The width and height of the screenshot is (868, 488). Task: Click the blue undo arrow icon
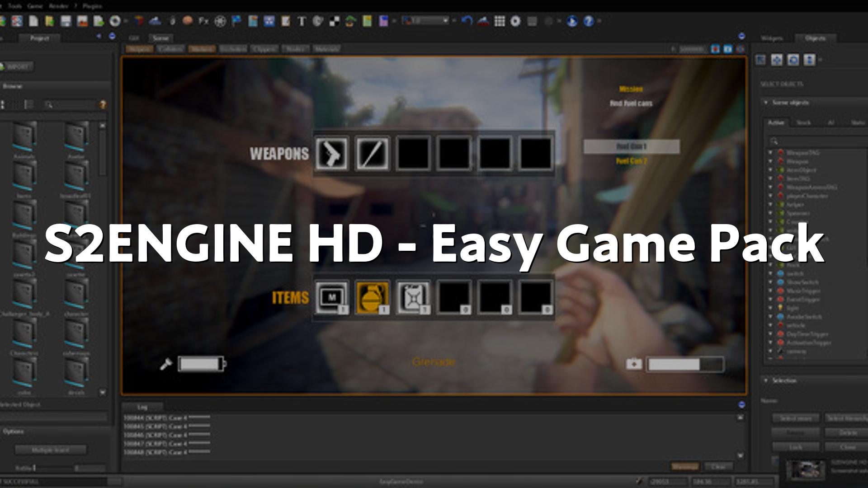click(467, 21)
